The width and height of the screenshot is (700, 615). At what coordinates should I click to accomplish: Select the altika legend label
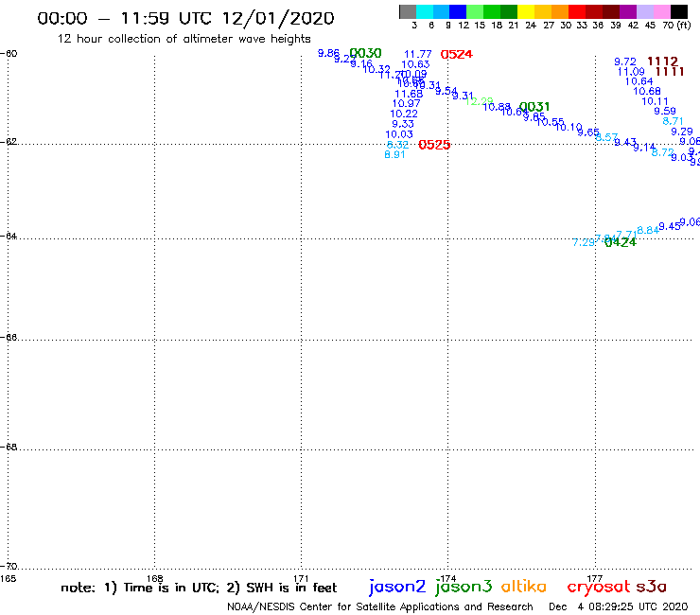pos(524,587)
